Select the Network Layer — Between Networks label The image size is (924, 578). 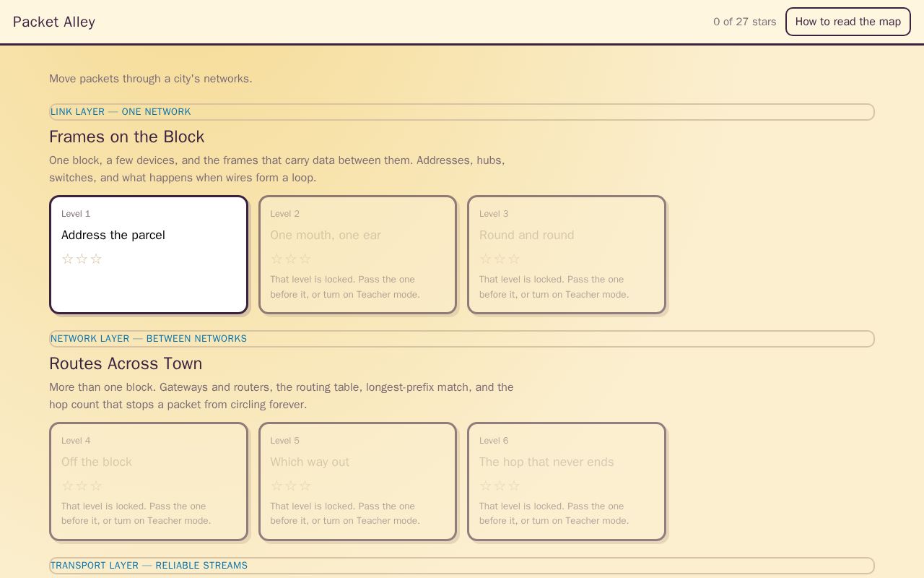(x=149, y=339)
